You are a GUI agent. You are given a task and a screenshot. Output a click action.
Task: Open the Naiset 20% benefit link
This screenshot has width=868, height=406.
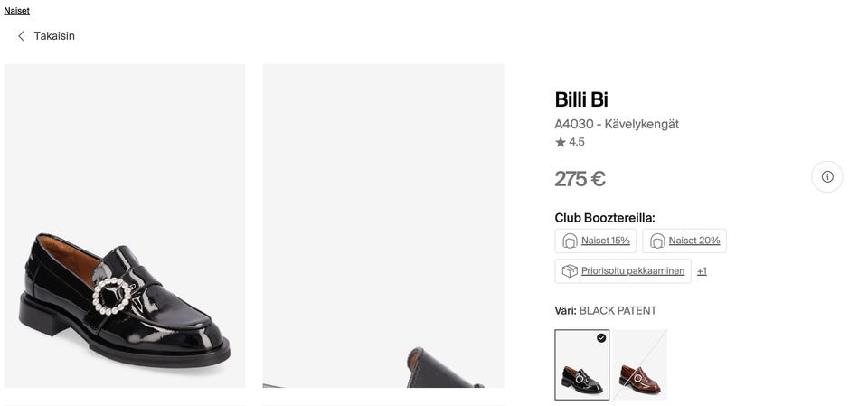[694, 241]
